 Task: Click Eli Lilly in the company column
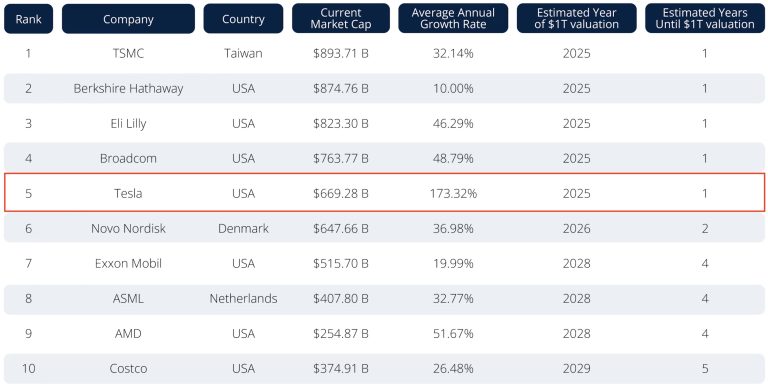[128, 123]
